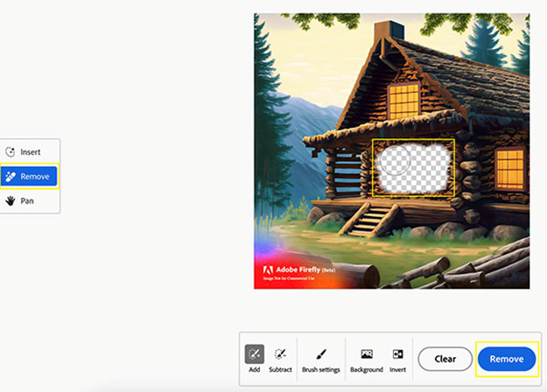Click the large boulder under the porch

(x=449, y=230)
